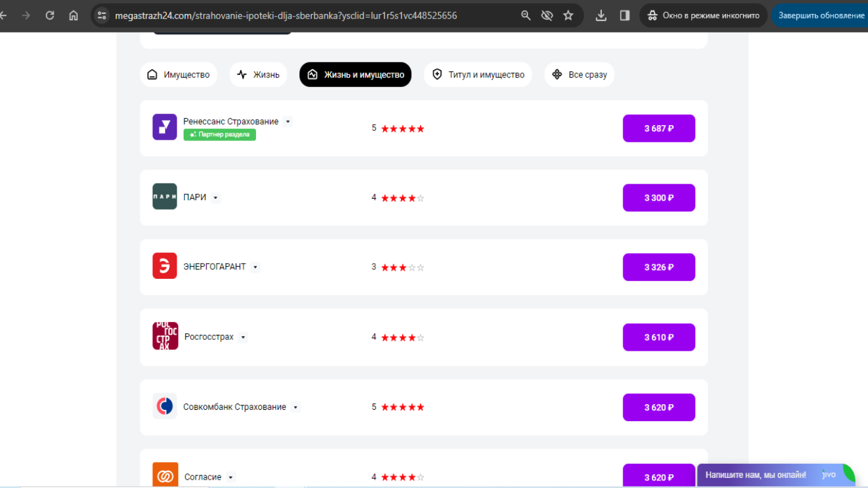Reload the page in browser
868x488 pixels.
(50, 15)
